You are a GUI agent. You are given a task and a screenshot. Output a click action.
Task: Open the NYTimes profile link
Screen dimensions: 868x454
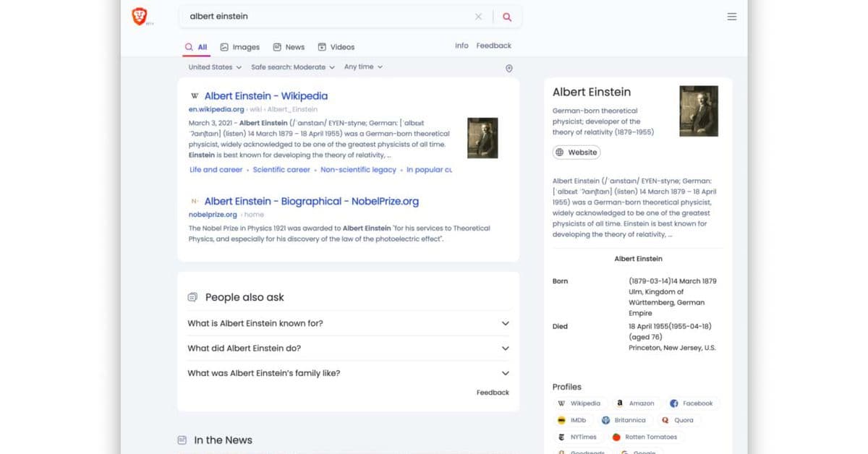(x=577, y=437)
